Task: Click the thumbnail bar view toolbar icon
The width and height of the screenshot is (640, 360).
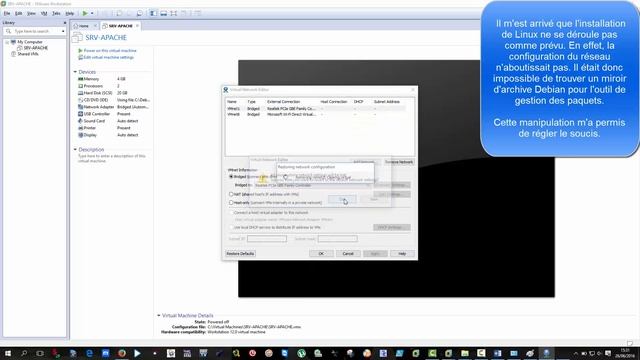Action: coord(163,13)
